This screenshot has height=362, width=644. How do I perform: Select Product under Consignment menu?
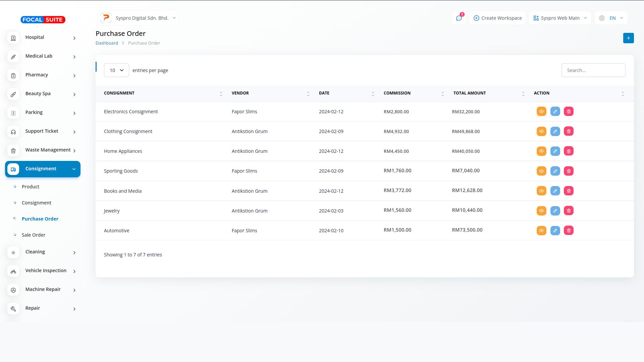[31, 187]
